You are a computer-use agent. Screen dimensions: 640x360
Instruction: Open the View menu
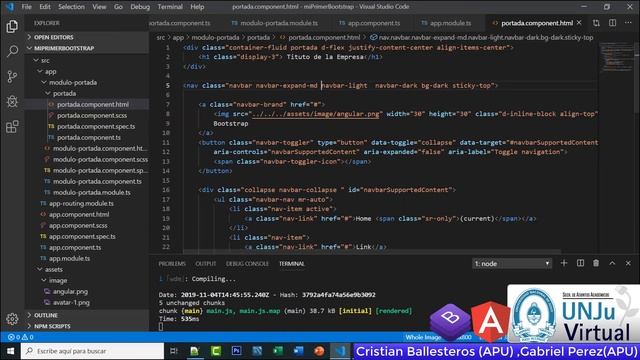coord(99,7)
